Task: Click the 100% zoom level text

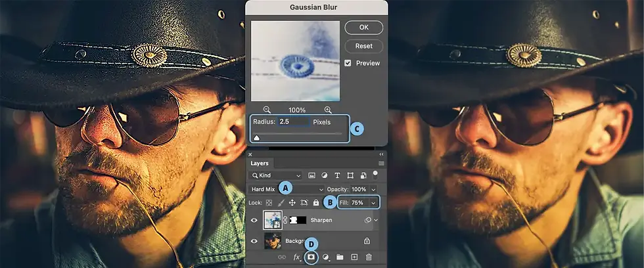Action: pyautogui.click(x=297, y=110)
